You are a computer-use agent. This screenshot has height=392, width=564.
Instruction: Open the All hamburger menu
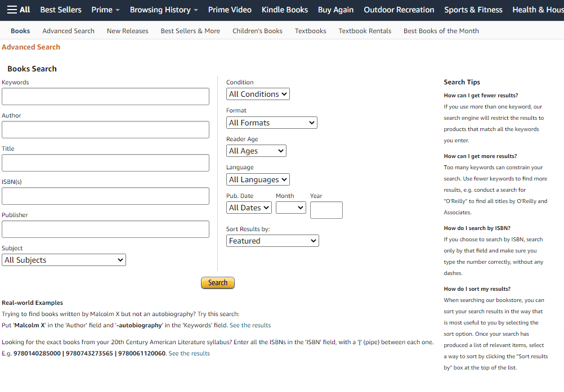click(x=19, y=10)
